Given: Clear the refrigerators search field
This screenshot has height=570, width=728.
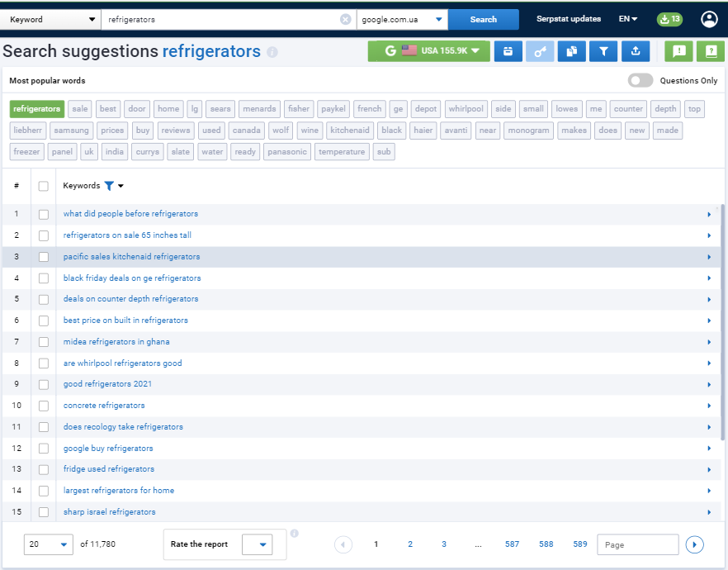Looking at the screenshot, I should (345, 20).
